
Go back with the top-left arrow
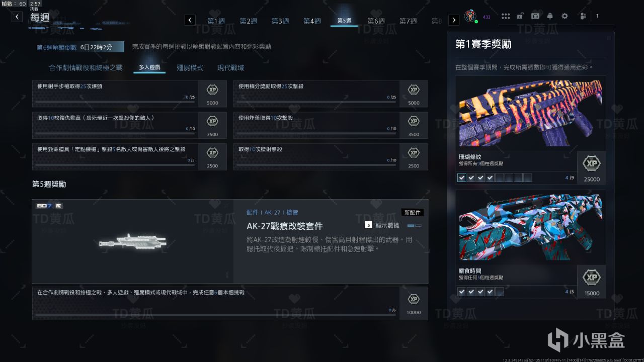coord(17,17)
